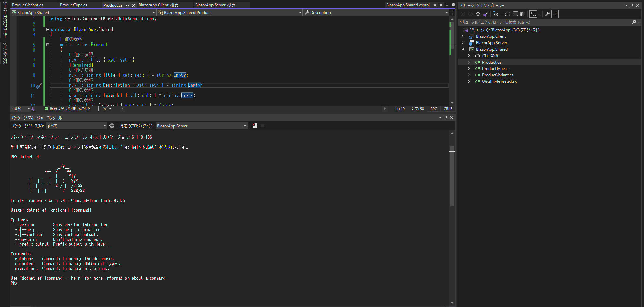
Task: Collapse the namespace BlazorApp.Shared outlining block
Action: pos(48,30)
